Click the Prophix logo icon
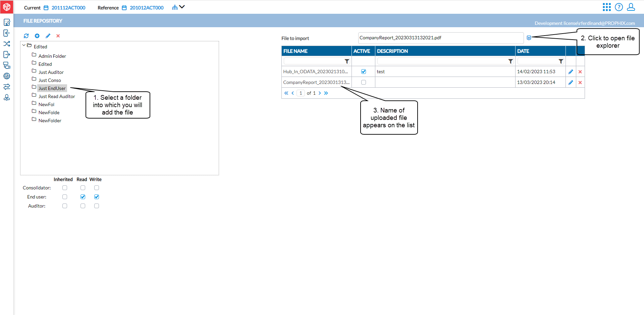The width and height of the screenshot is (644, 315). [7, 7]
